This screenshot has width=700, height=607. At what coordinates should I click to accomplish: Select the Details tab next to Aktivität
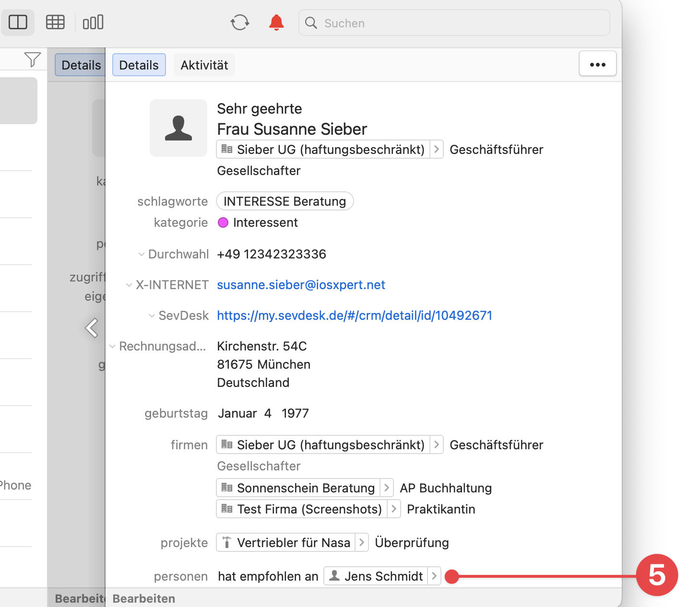(139, 65)
